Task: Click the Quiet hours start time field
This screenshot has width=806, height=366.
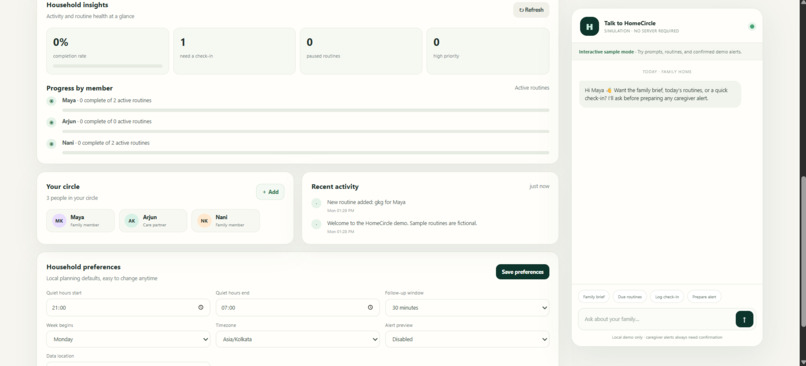Action: point(128,307)
